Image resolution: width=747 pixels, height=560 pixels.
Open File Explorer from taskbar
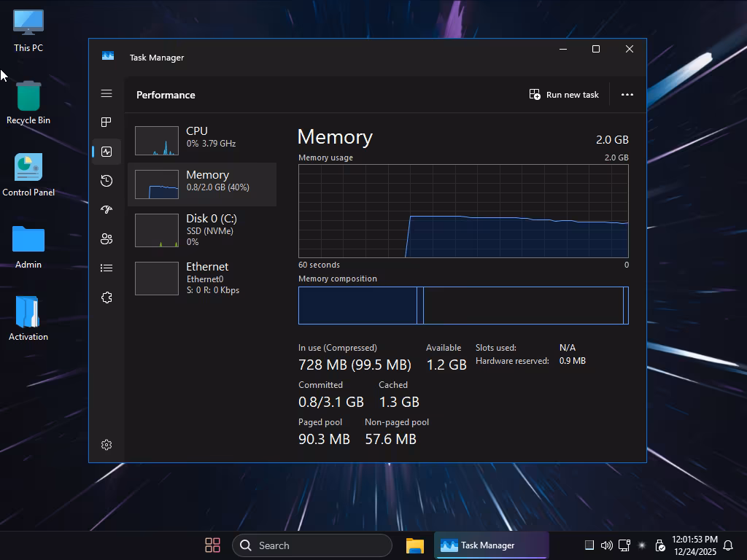point(415,545)
